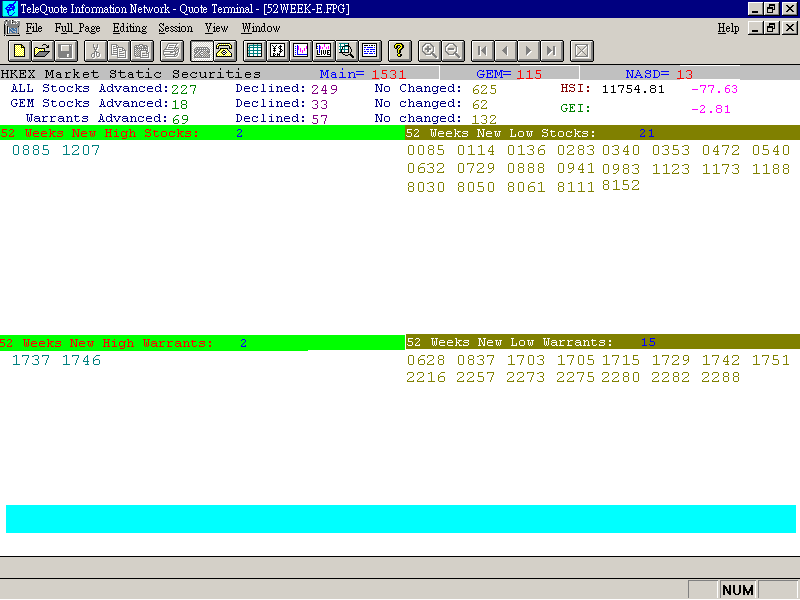
Task: Open the View menu
Action: click(x=216, y=28)
